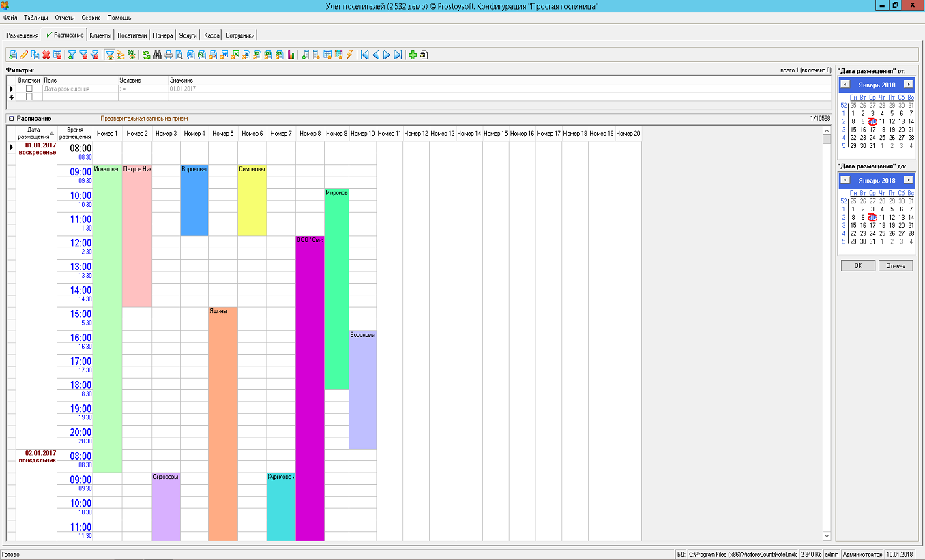Go to last record arrow icon
925x560 pixels.
click(x=398, y=55)
